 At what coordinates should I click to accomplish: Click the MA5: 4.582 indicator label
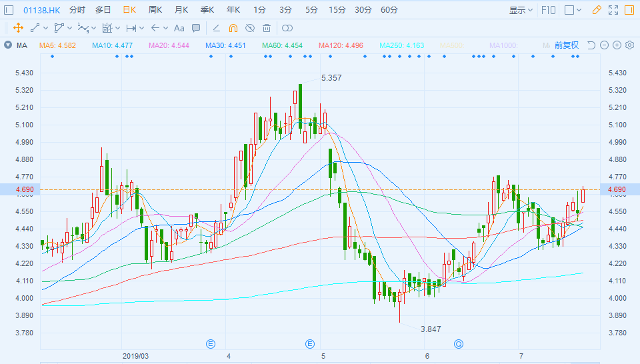point(57,45)
